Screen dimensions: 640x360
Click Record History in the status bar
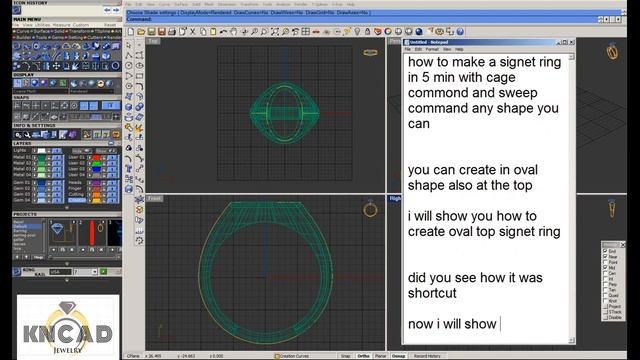pyautogui.click(x=427, y=356)
